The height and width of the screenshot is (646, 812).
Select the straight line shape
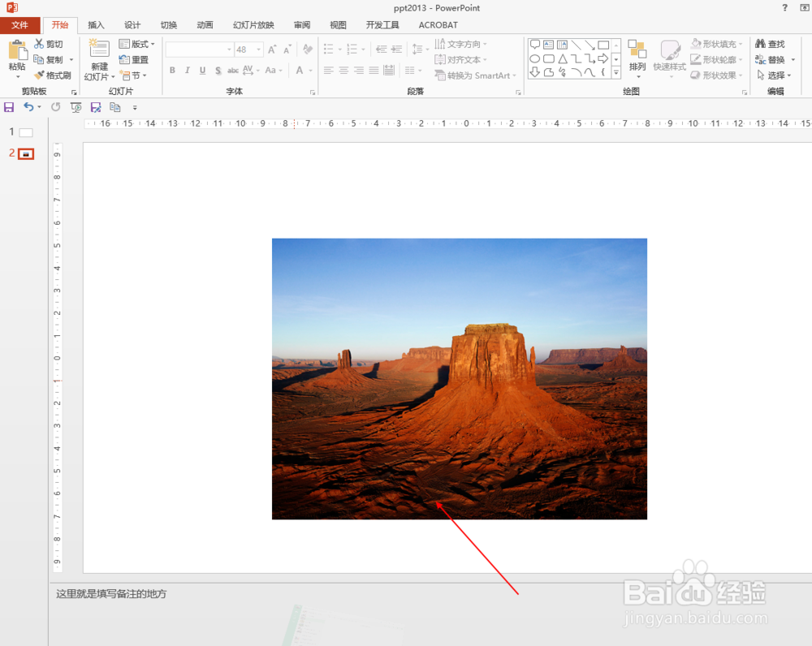point(576,45)
